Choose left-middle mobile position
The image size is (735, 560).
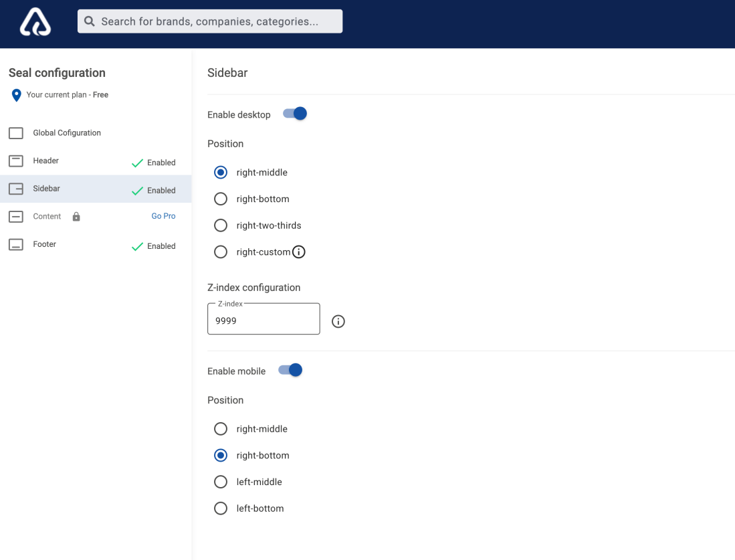pos(221,482)
